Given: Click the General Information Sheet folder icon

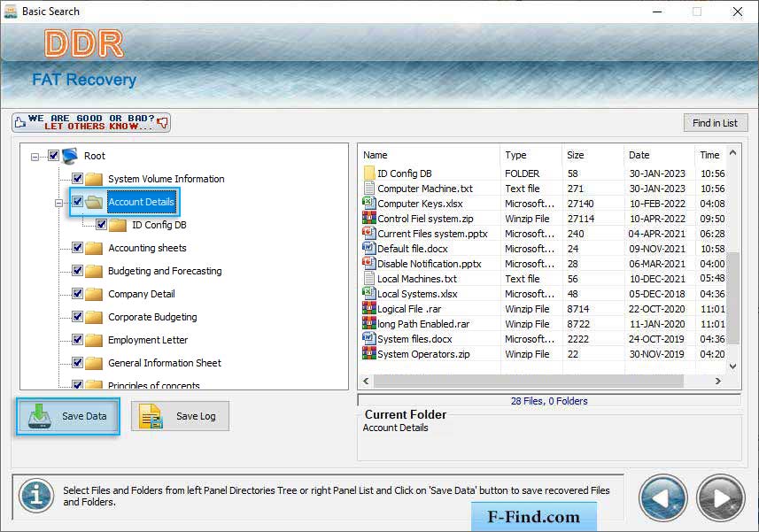Looking at the screenshot, I should [x=94, y=363].
